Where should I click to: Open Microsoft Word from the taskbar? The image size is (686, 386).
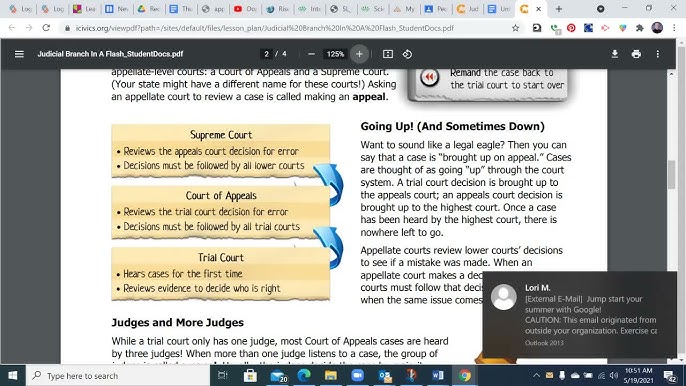(x=438, y=375)
